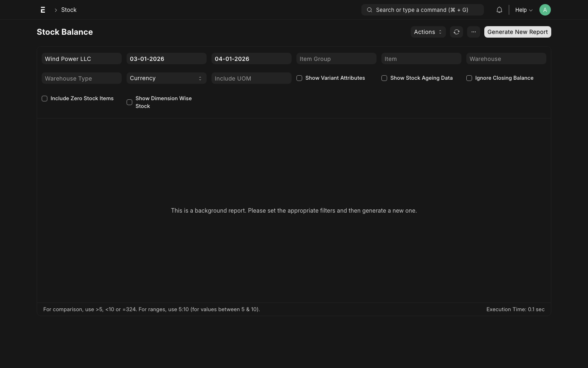Check Ignore Closing Balance option
Image resolution: width=588 pixels, height=368 pixels.
tap(469, 78)
